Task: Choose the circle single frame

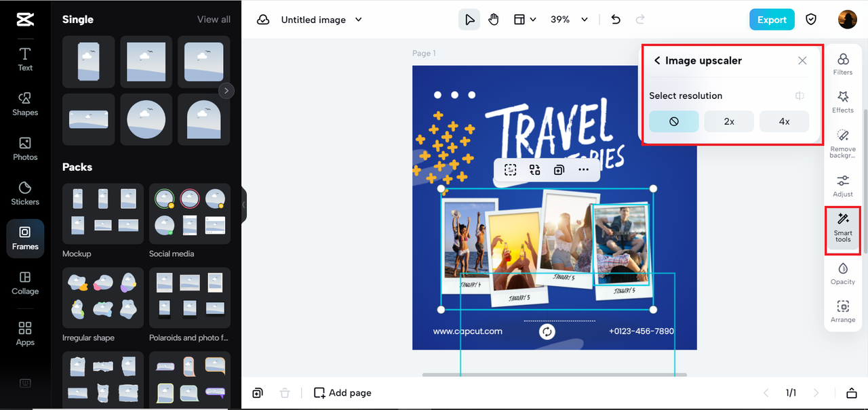Action: coord(146,119)
